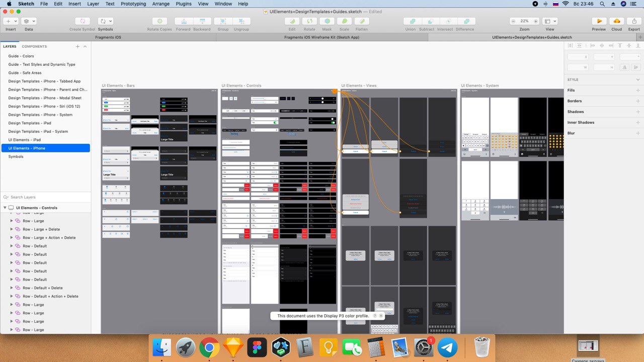
Task: Switch to Fragments iOS Wireframe Kit tab
Action: (x=322, y=37)
